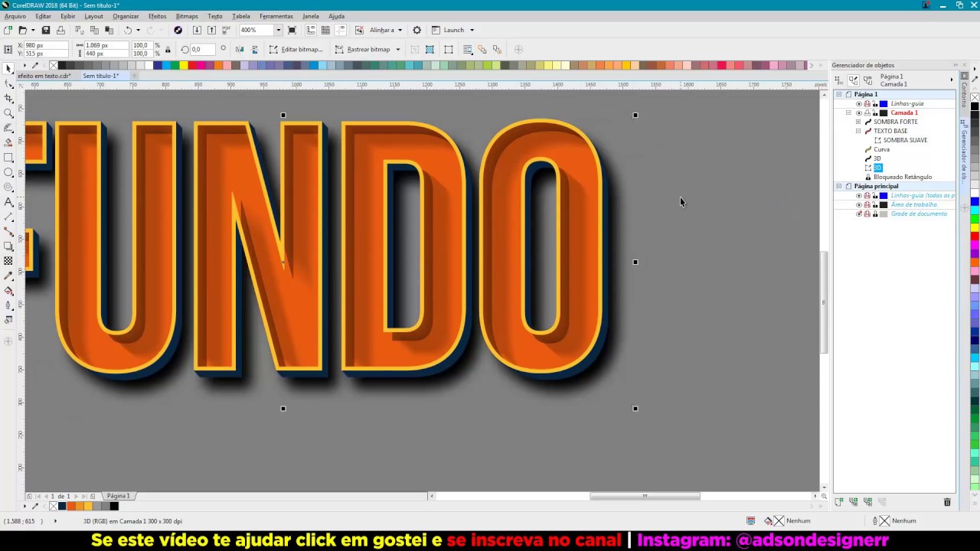Click the Export icon in toolbar
Image resolution: width=980 pixels, height=551 pixels.
(211, 30)
